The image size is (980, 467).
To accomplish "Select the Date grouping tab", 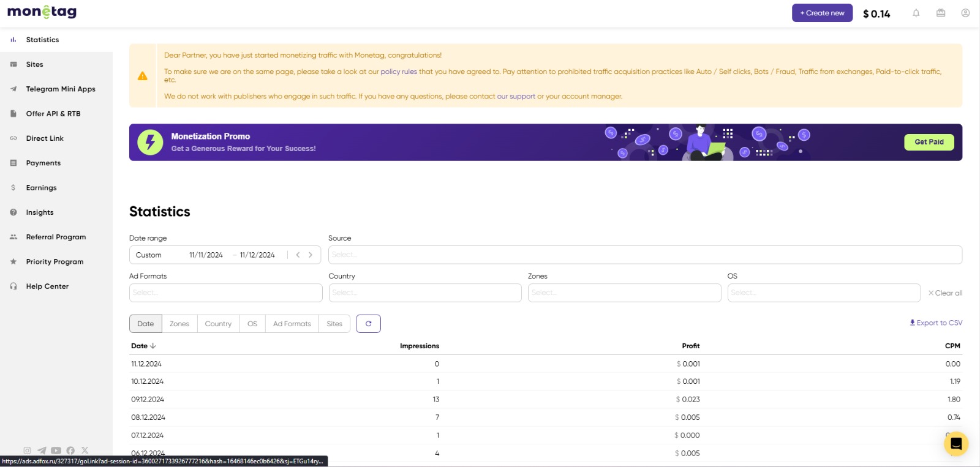I will tap(146, 324).
